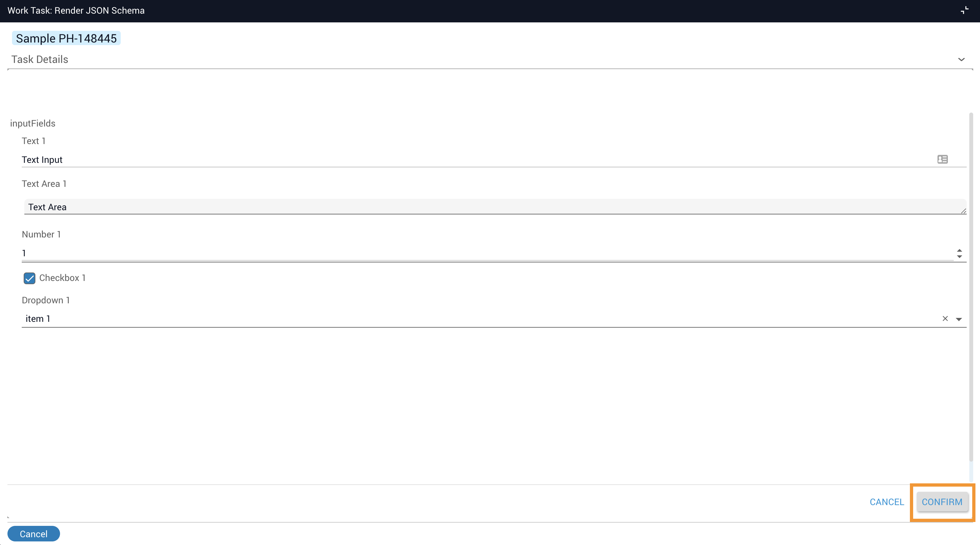The height and width of the screenshot is (545, 980).
Task: Decrement Number 1 with the down arrow
Action: click(960, 257)
